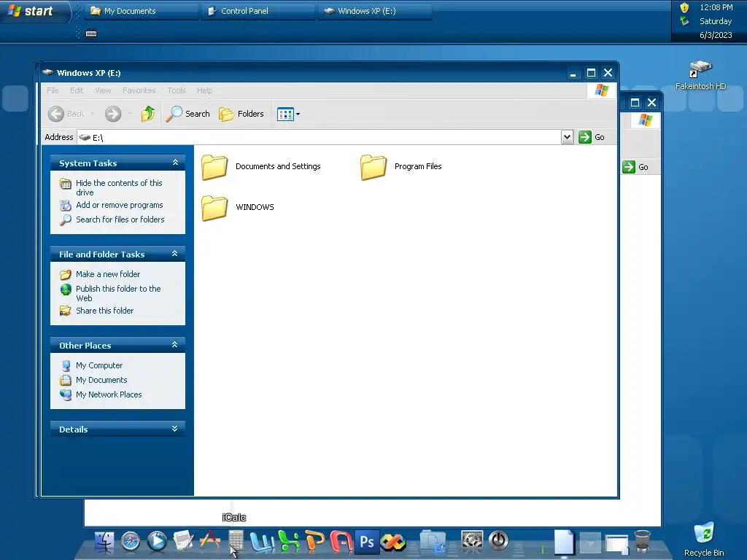Screen dimensions: 747x560
Task: Launch Microsoft Excel from the dock
Action: pos(289,542)
